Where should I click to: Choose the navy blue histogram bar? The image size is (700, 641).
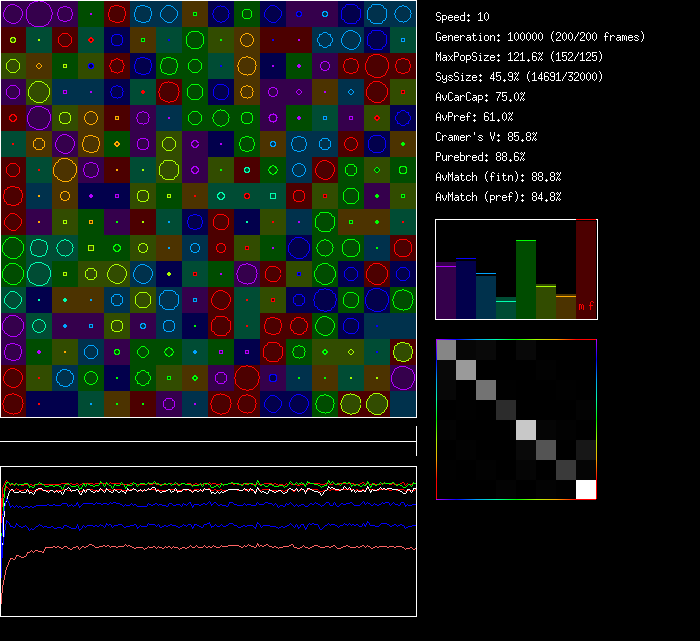click(466, 288)
